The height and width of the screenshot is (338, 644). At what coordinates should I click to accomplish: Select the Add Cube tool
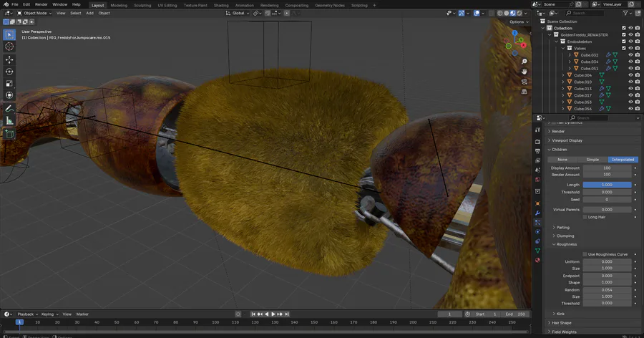9,134
